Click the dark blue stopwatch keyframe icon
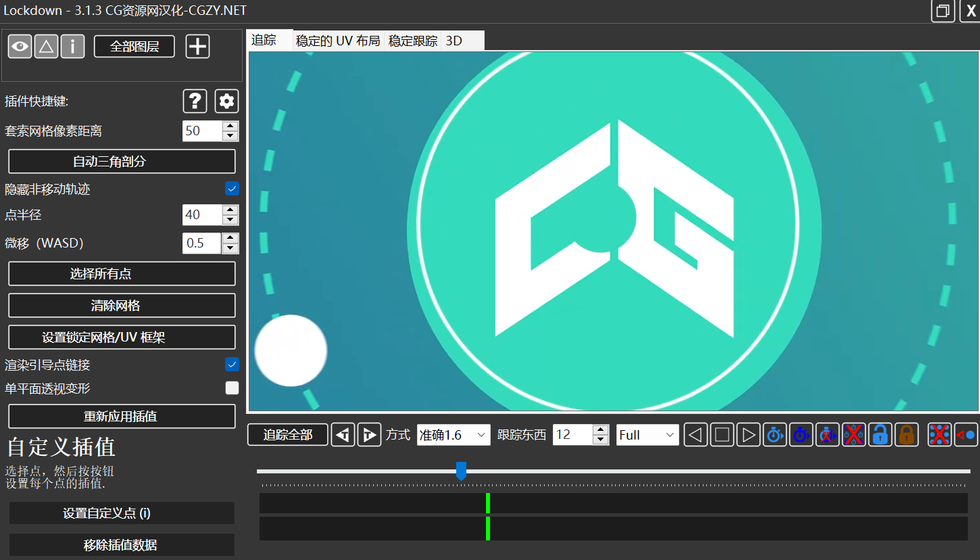The image size is (980, 560). click(x=801, y=434)
